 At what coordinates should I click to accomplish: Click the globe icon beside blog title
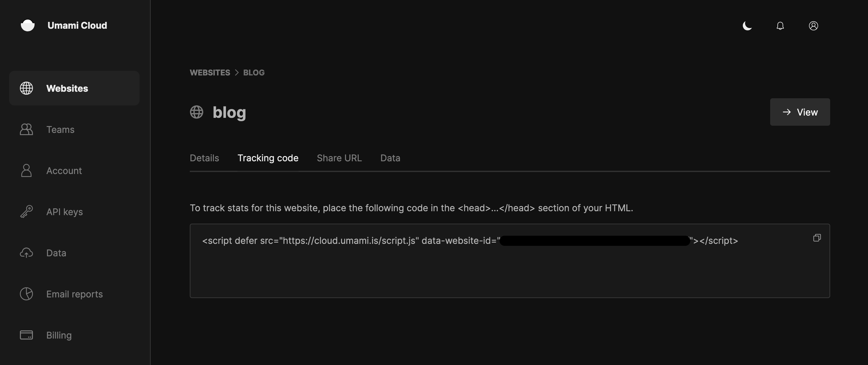196,112
